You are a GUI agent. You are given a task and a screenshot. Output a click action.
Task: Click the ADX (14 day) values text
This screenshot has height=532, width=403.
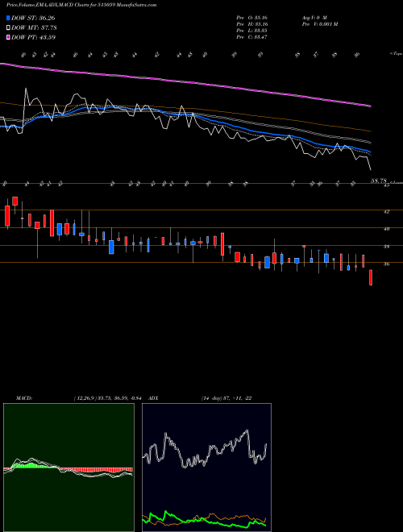pyautogui.click(x=226, y=398)
